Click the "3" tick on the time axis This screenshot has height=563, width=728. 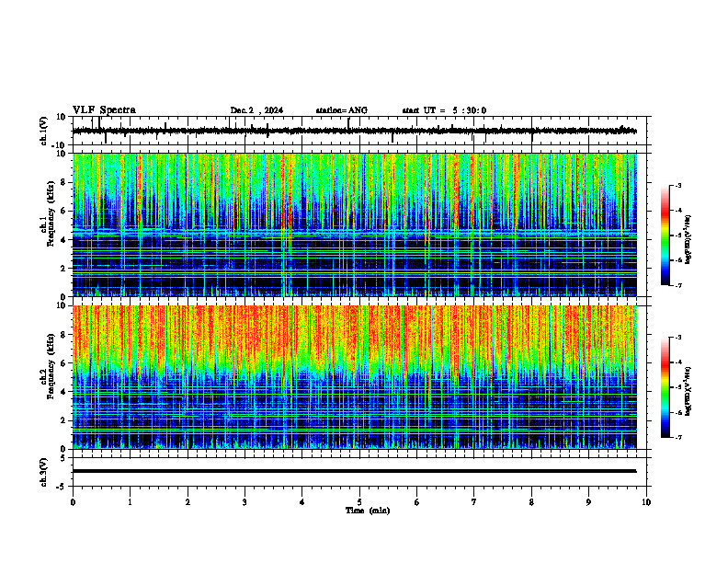[245, 502]
